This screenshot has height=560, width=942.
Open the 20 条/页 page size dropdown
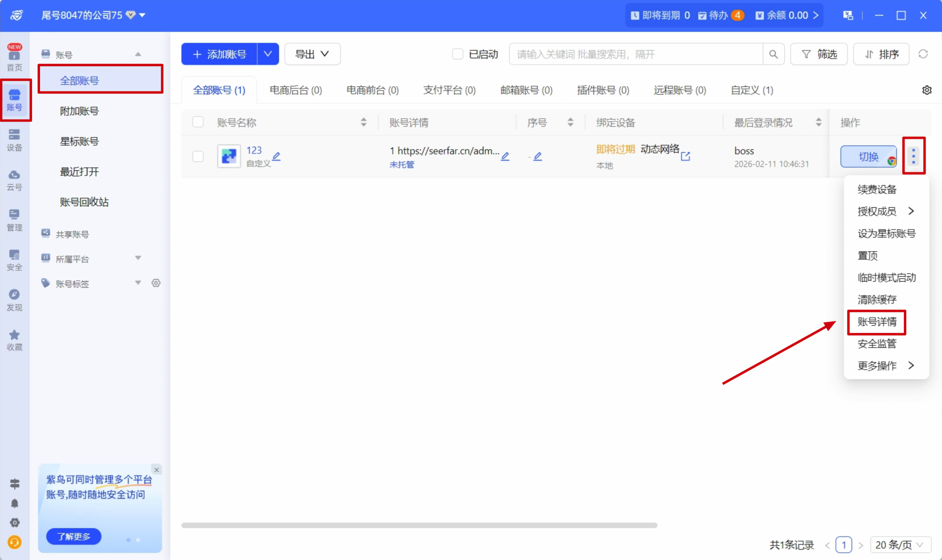900,545
